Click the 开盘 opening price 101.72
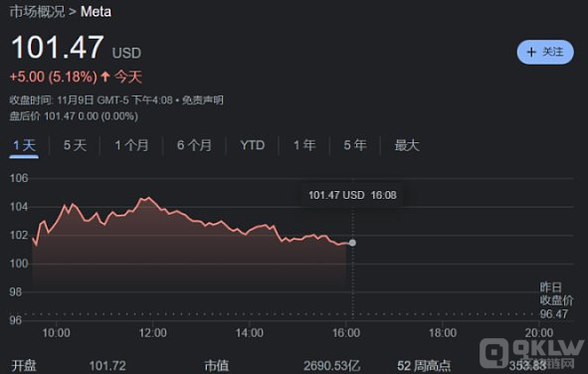588x374 pixels. point(107,366)
